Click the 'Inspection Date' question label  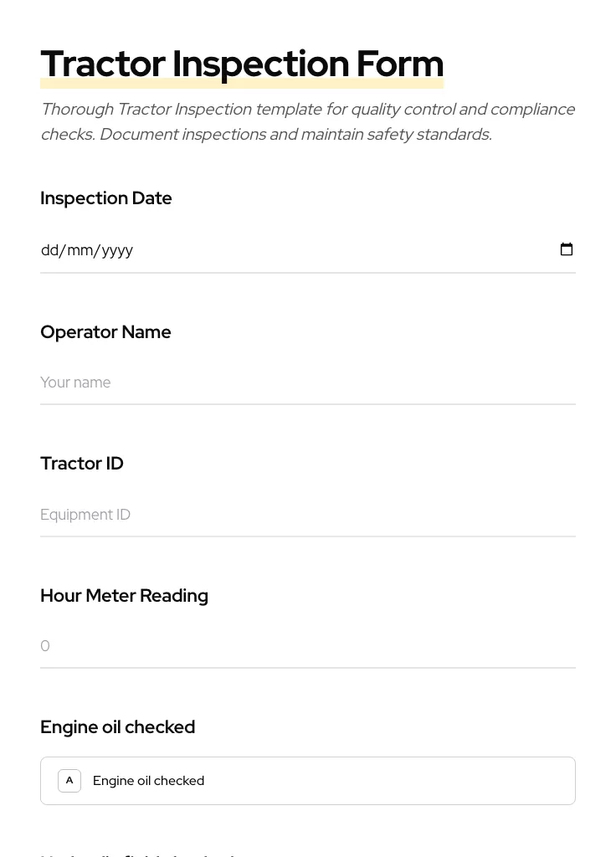click(106, 198)
